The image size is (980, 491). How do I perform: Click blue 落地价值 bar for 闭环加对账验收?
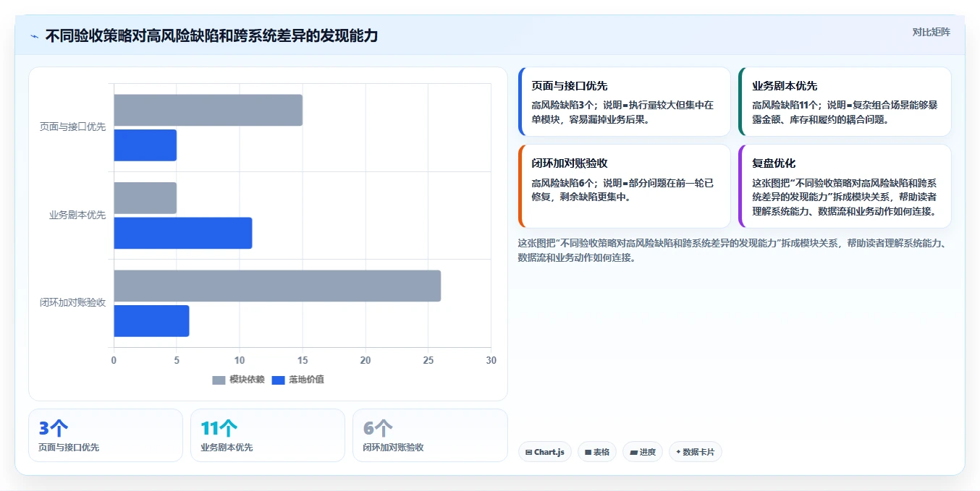pos(151,321)
